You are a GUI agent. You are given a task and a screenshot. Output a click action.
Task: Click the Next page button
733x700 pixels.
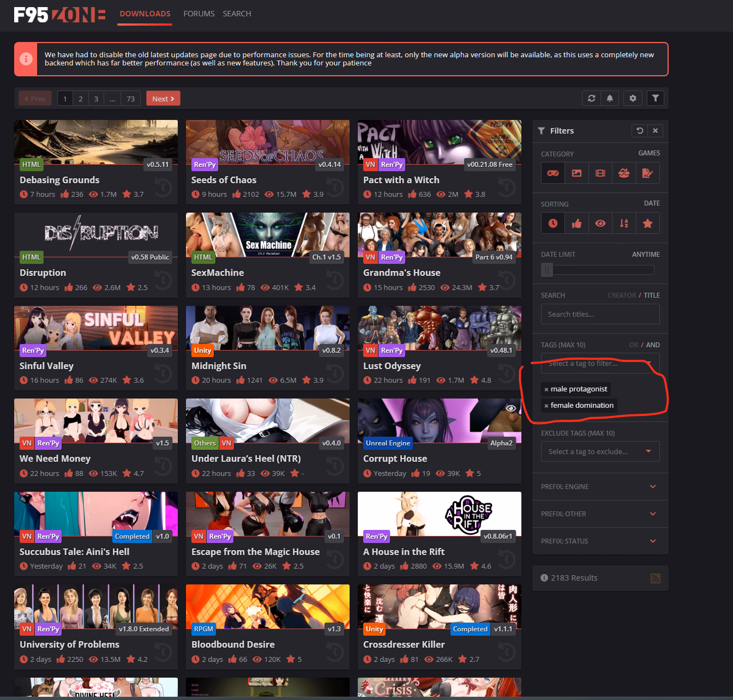click(163, 99)
